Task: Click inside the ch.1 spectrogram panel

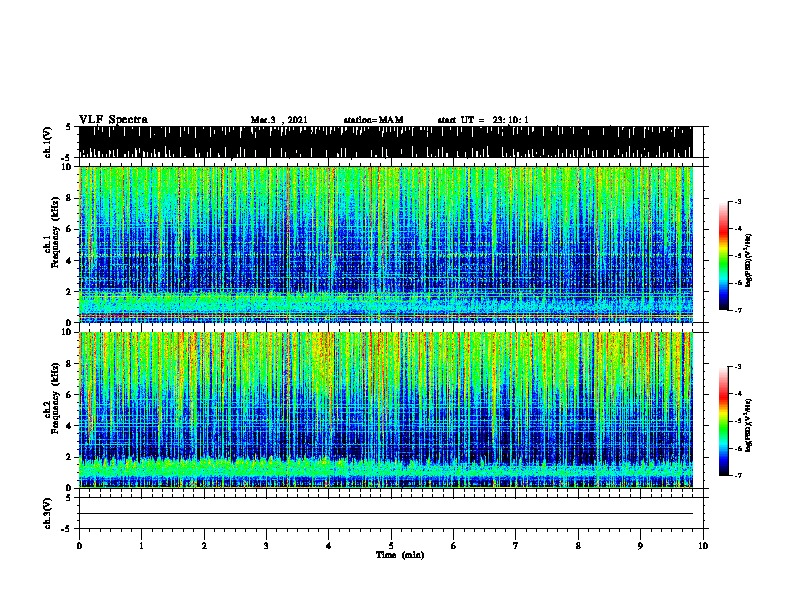Action: click(x=385, y=244)
